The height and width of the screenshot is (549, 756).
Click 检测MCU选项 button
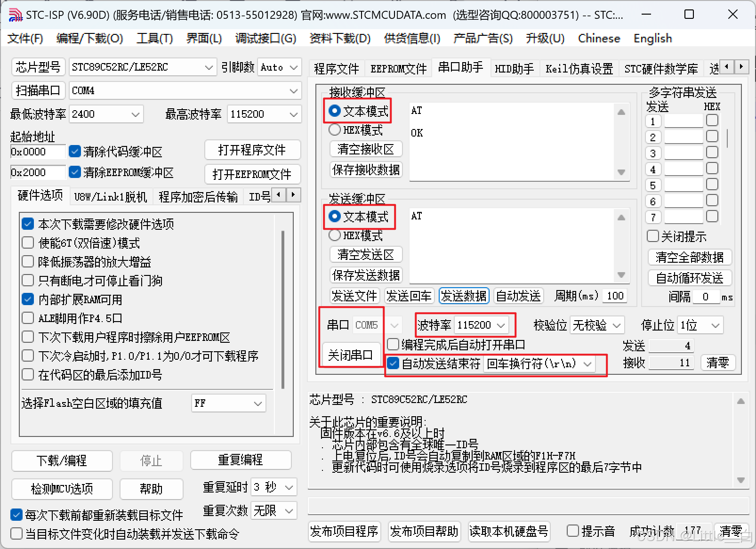[x=62, y=489]
